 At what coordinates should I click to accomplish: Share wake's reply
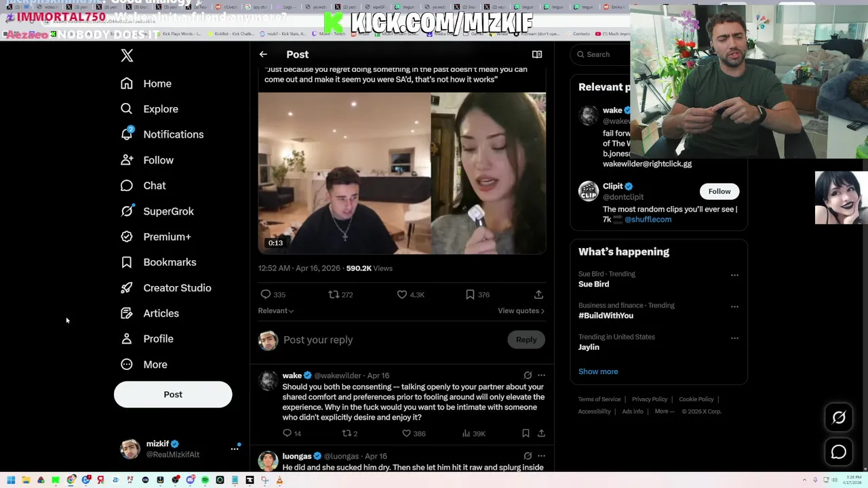click(x=541, y=433)
